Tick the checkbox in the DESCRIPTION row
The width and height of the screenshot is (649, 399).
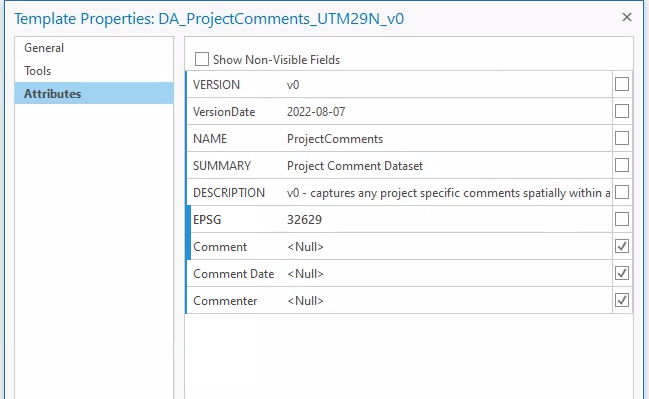[622, 192]
